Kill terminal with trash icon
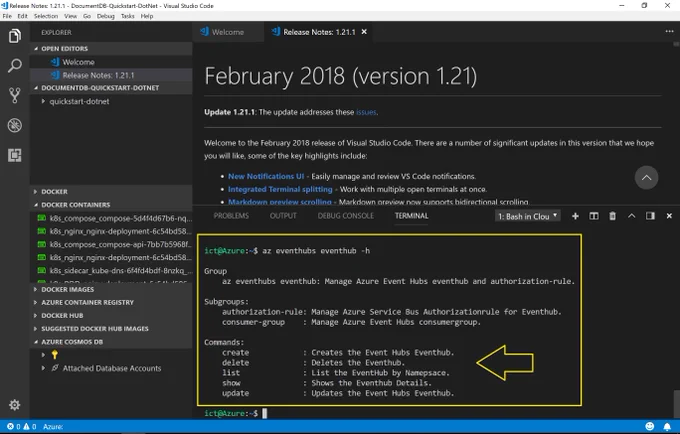The height and width of the screenshot is (434, 680). click(612, 216)
